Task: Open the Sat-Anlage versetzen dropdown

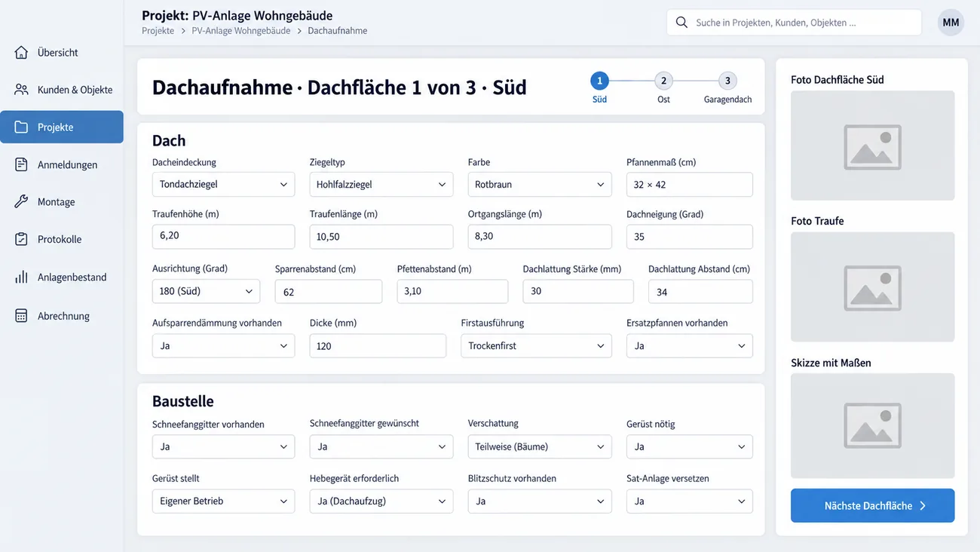Action: (x=690, y=501)
